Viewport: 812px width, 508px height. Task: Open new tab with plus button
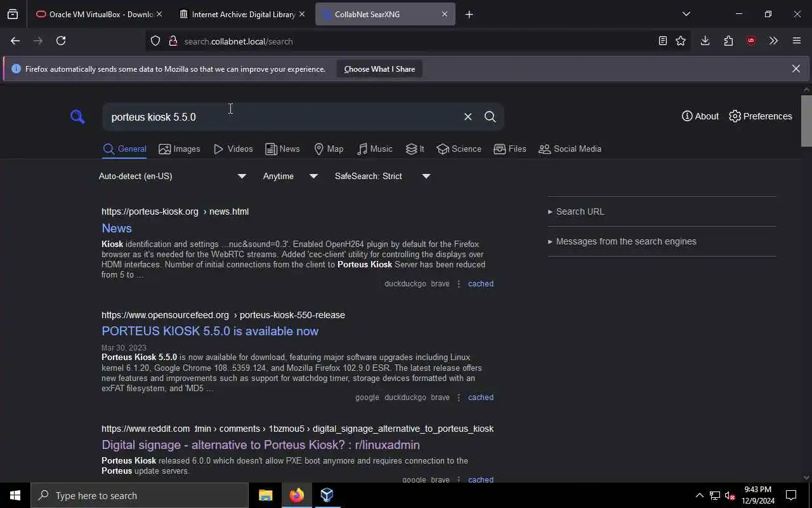pyautogui.click(x=469, y=14)
